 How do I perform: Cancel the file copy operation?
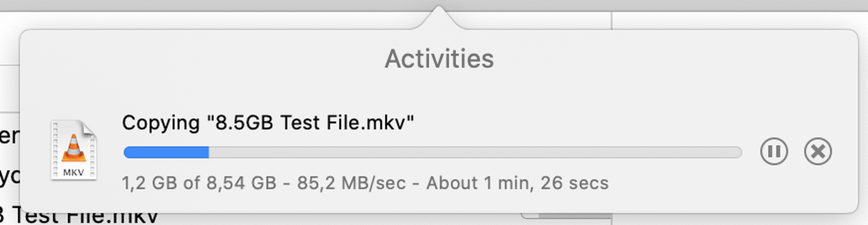coord(818,151)
